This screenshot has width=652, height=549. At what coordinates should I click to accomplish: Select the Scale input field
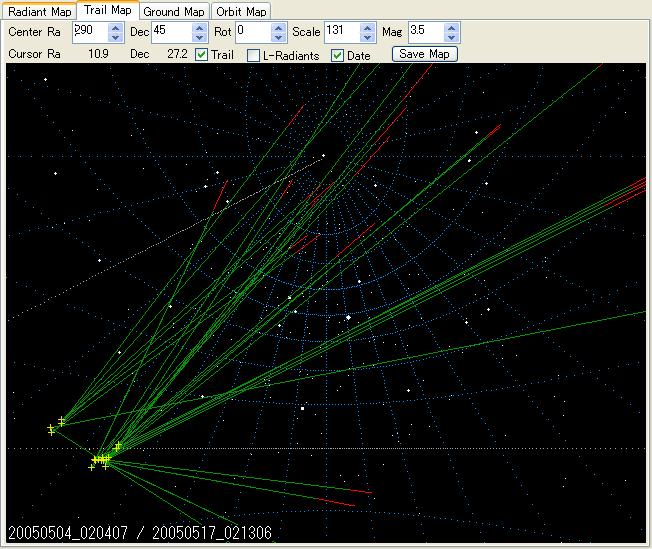point(340,32)
